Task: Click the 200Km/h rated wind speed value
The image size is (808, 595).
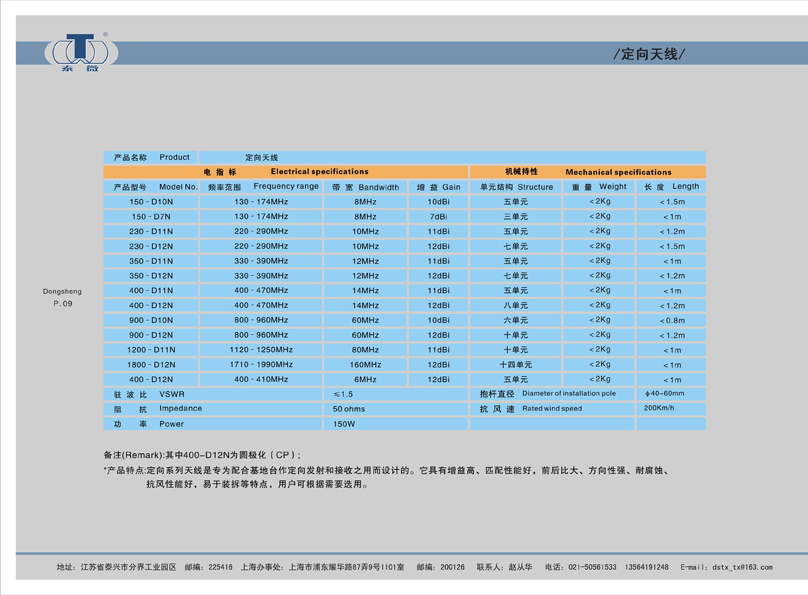Action: [659, 408]
